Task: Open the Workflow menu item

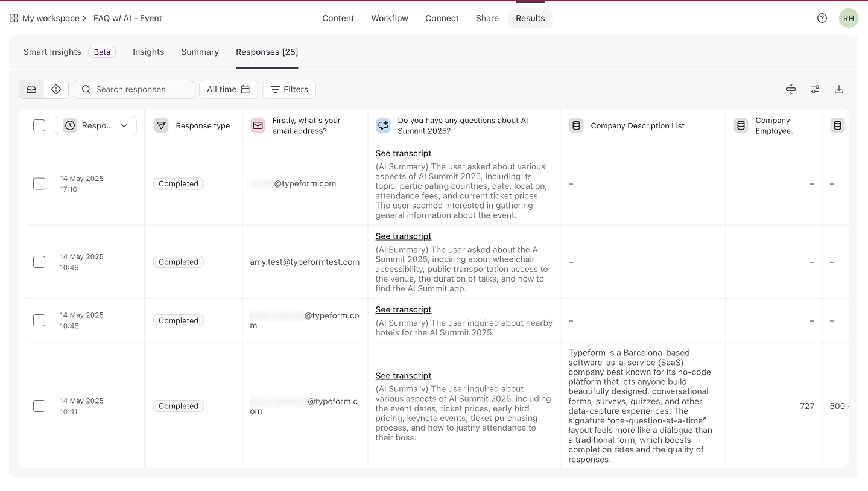Action: coord(390,18)
